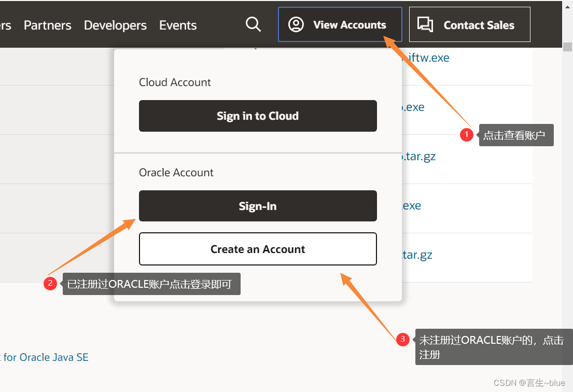
Task: Click the user profile icon in View Accounts
Action: coord(296,24)
